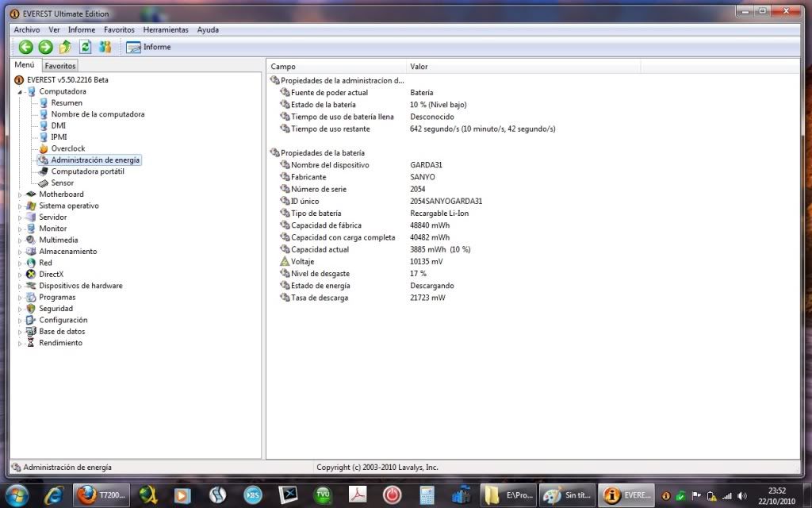This screenshot has width=812, height=508.
Task: Switch to the E:\Pro... folder taskbar window
Action: (508, 495)
